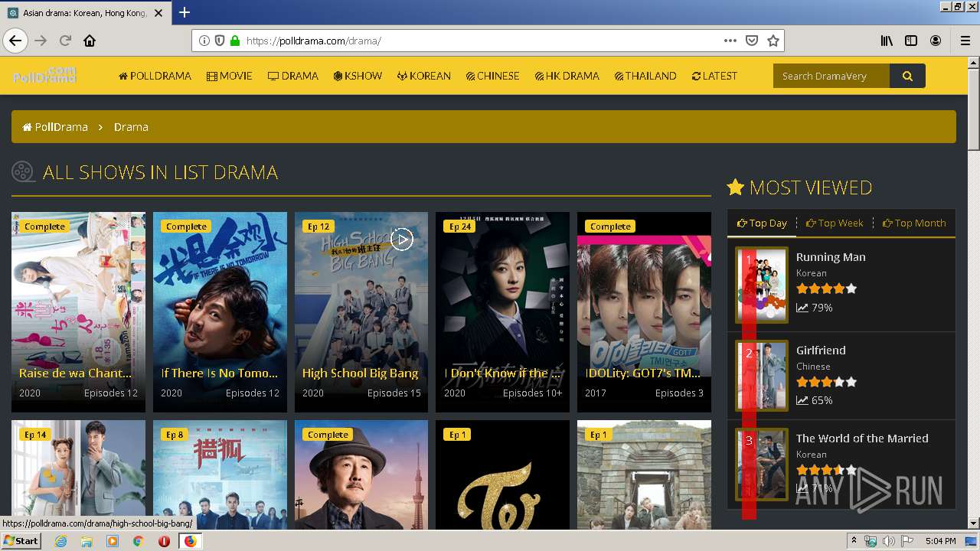Open the I Don't Know if the... drama card
The image size is (980, 551).
pyautogui.click(x=502, y=311)
